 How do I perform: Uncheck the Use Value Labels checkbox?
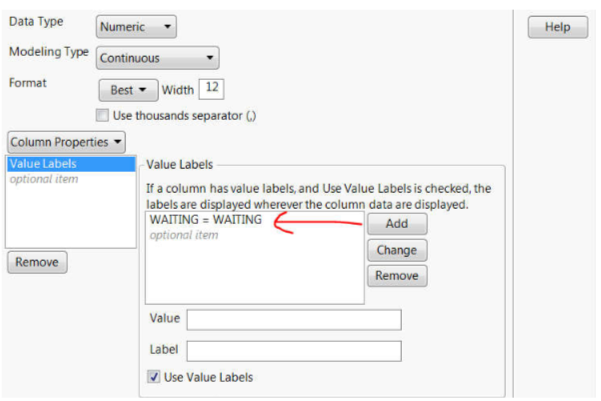coord(154,377)
